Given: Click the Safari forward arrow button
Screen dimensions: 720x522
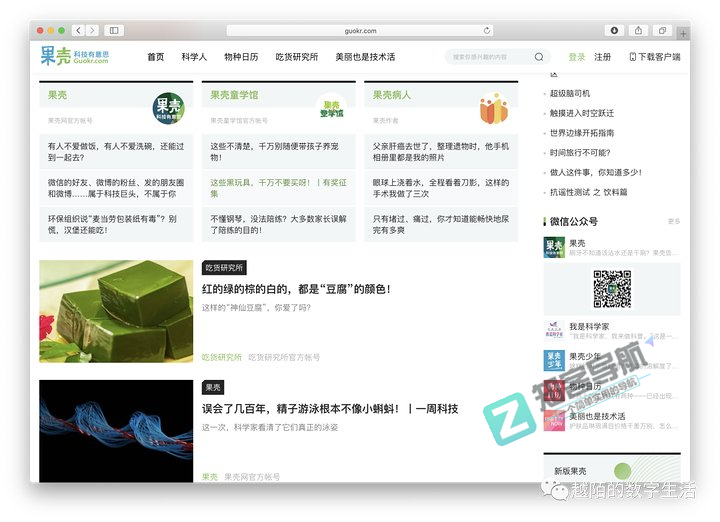Looking at the screenshot, I should click(x=92, y=30).
